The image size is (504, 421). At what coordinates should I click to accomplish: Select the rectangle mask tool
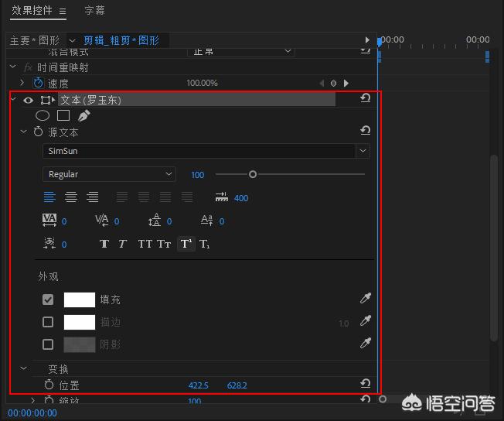63,115
